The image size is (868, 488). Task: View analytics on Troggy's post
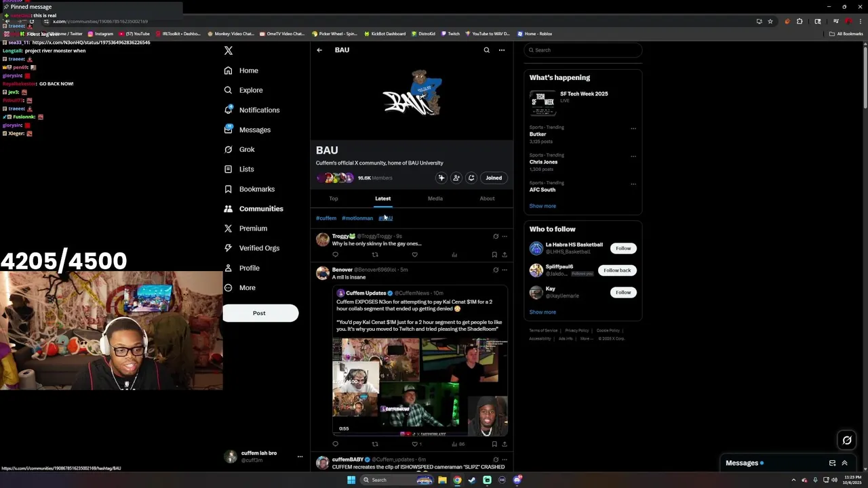tap(454, 255)
